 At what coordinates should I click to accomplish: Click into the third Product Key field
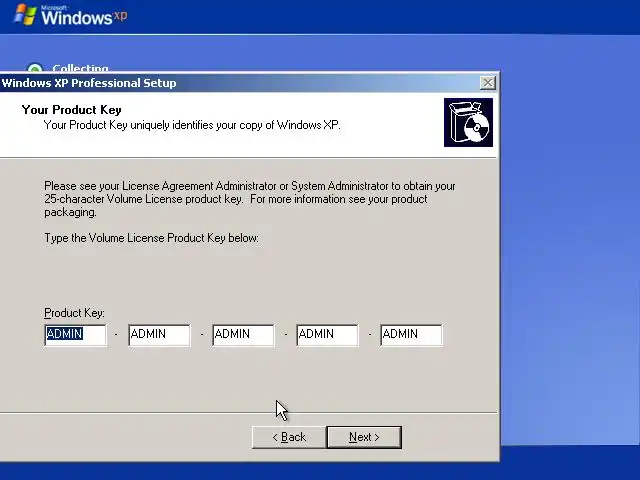point(244,335)
